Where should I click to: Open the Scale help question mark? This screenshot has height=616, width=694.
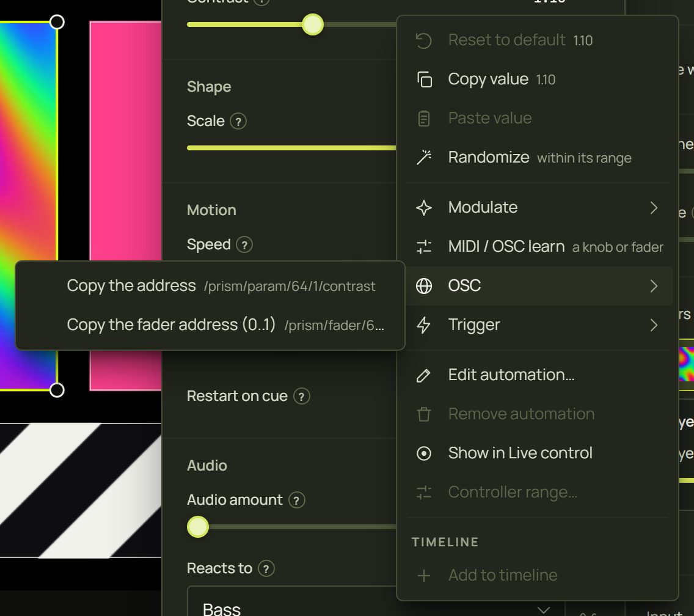pyautogui.click(x=238, y=122)
